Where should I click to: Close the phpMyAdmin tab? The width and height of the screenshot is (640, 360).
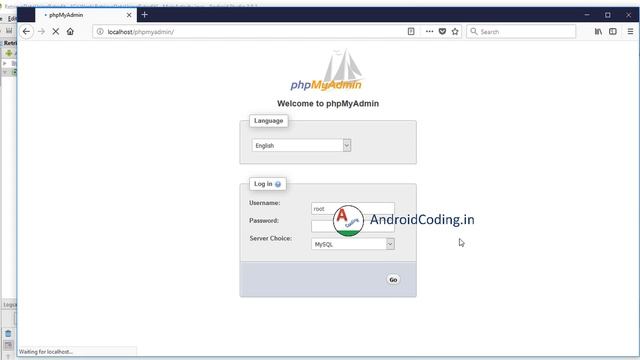point(129,15)
